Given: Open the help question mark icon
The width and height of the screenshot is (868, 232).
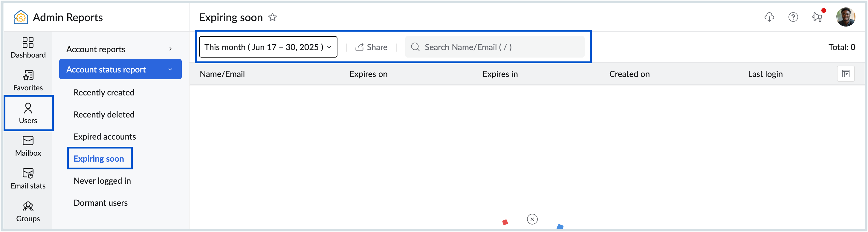Looking at the screenshot, I should point(793,17).
